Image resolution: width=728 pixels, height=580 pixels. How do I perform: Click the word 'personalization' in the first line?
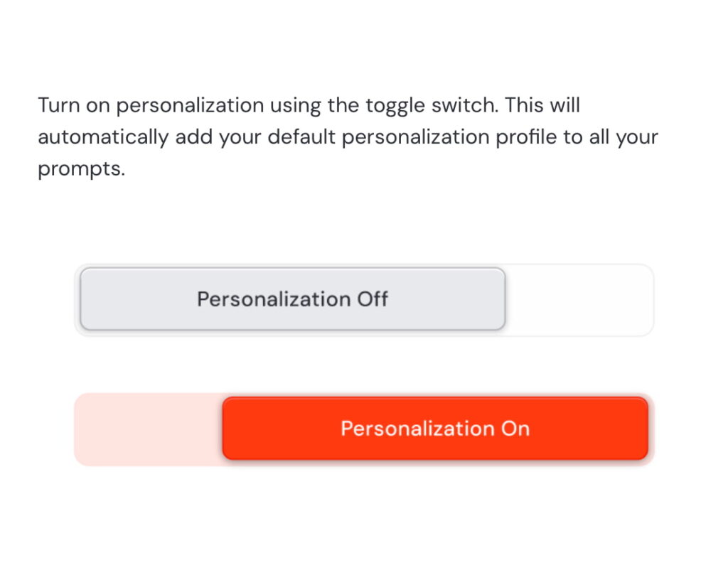pos(190,106)
